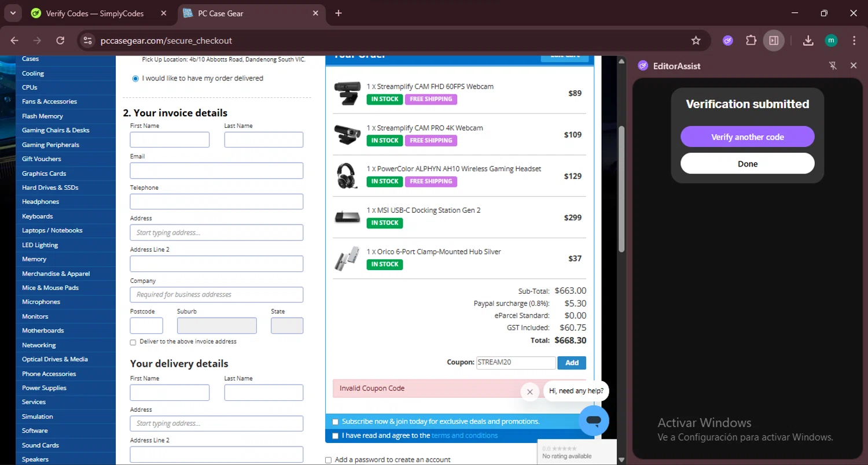Close the Verify Codes SimplyCodes tab

[163, 13]
